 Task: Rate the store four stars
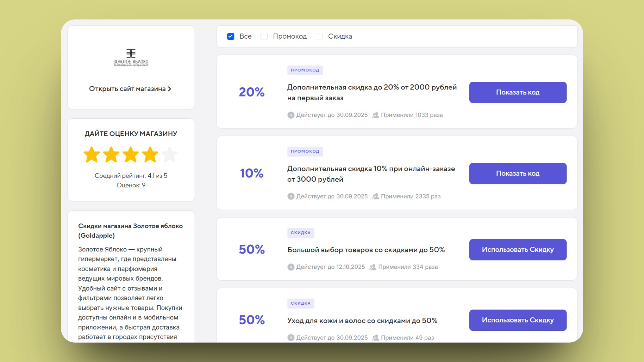(x=150, y=155)
